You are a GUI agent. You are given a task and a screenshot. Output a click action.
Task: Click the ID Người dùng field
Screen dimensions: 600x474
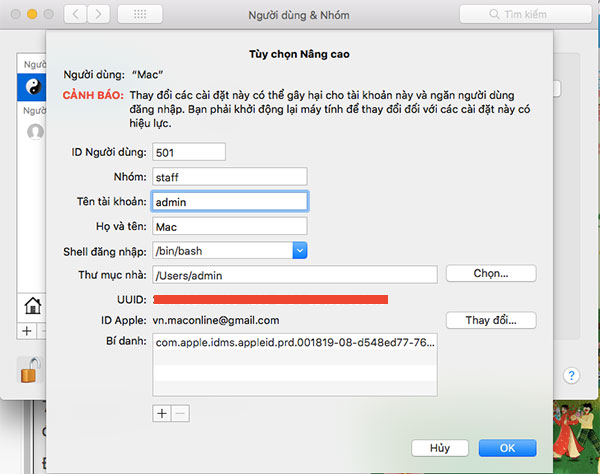coord(188,152)
